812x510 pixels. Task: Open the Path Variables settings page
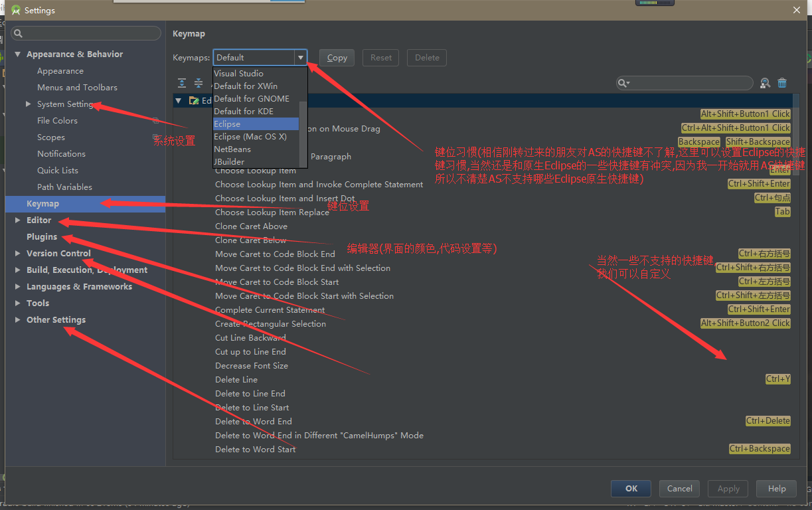(64, 187)
